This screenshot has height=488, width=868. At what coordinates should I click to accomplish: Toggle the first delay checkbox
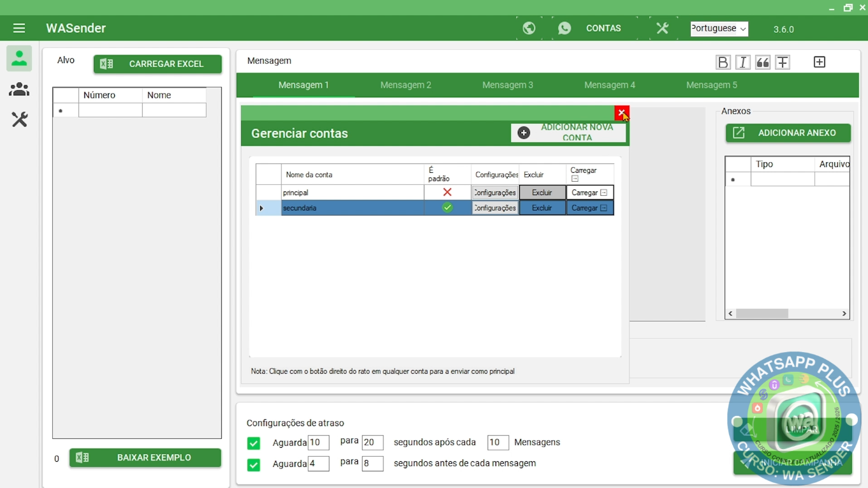[253, 443]
